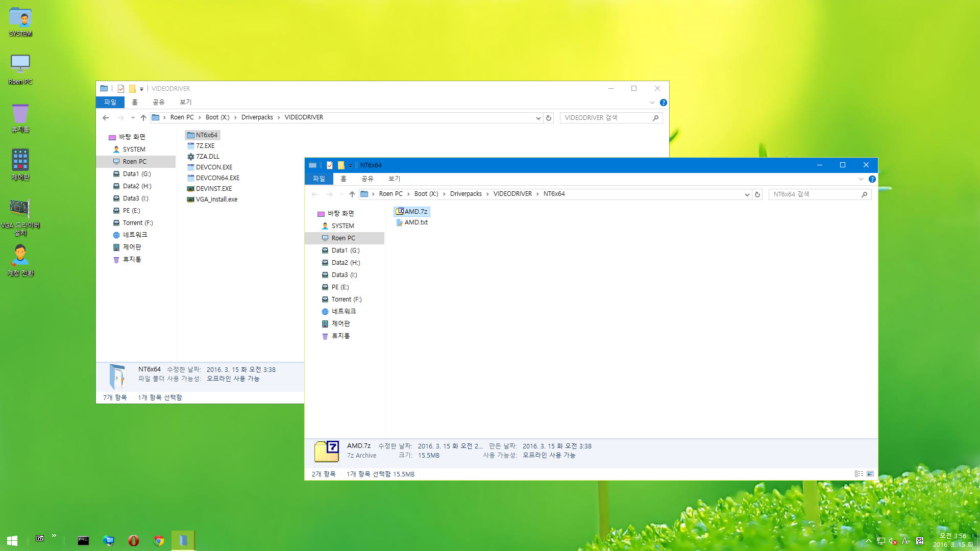Open address history dropdown in VIDEODRIVER window
The image size is (980, 551).
click(538, 118)
